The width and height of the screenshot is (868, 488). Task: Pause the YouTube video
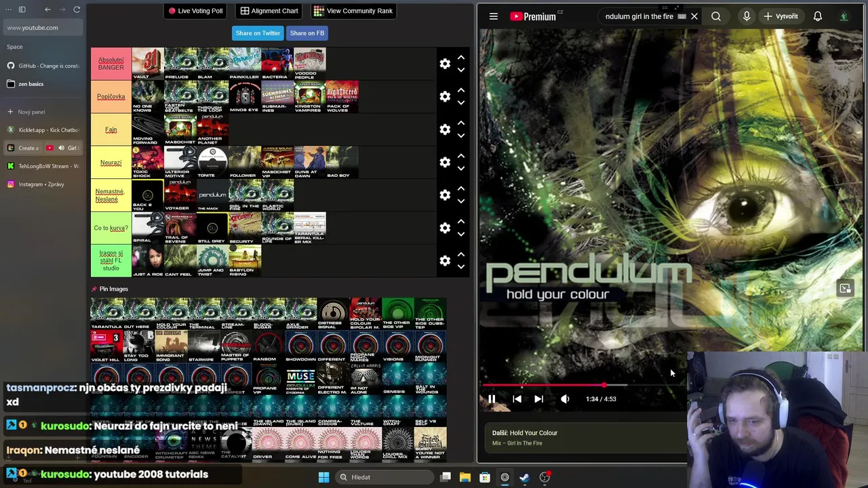pyautogui.click(x=492, y=399)
